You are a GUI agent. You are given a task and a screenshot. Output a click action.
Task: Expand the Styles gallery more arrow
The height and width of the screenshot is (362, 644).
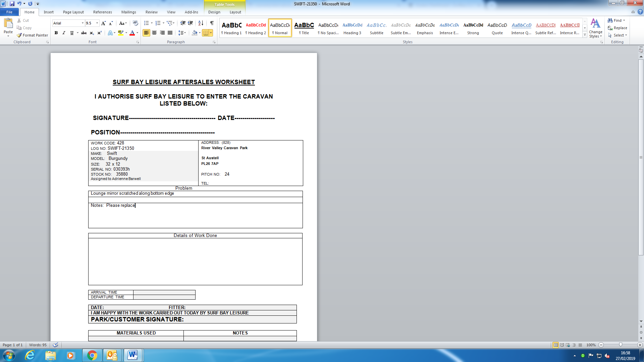pyautogui.click(x=585, y=35)
